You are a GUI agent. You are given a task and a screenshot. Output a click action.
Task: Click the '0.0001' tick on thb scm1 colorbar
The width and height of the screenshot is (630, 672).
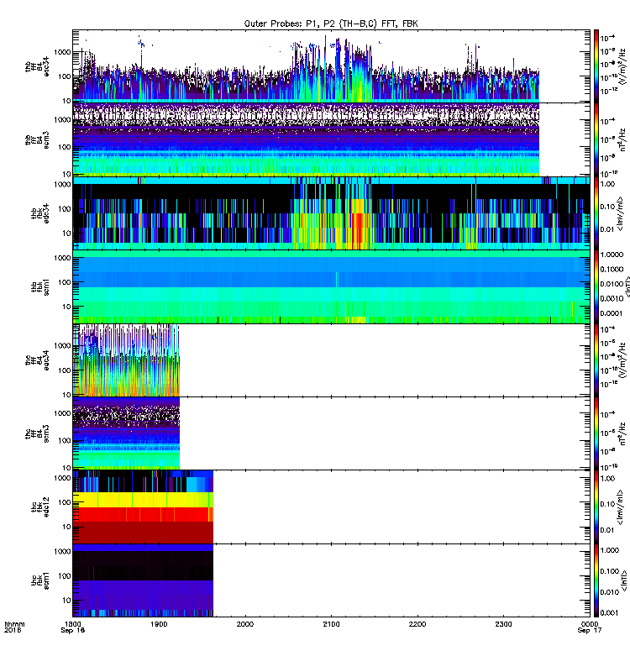612,313
